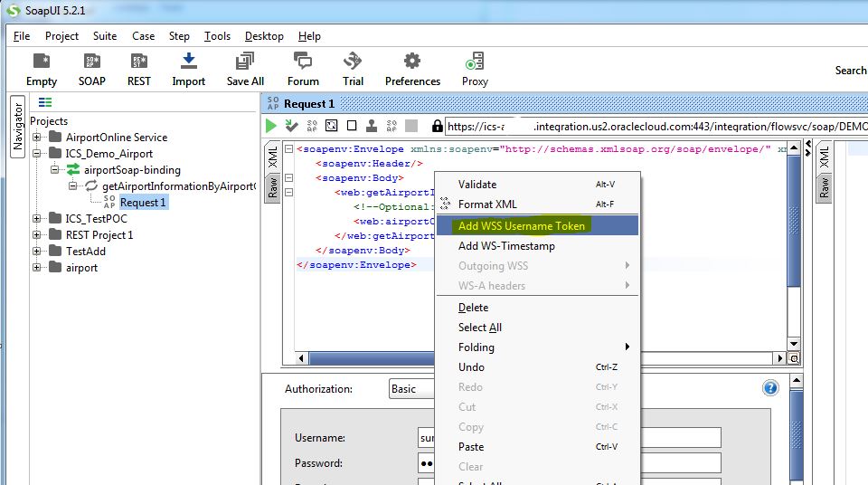Click the person-shaped icon in request toolbar

(372, 126)
